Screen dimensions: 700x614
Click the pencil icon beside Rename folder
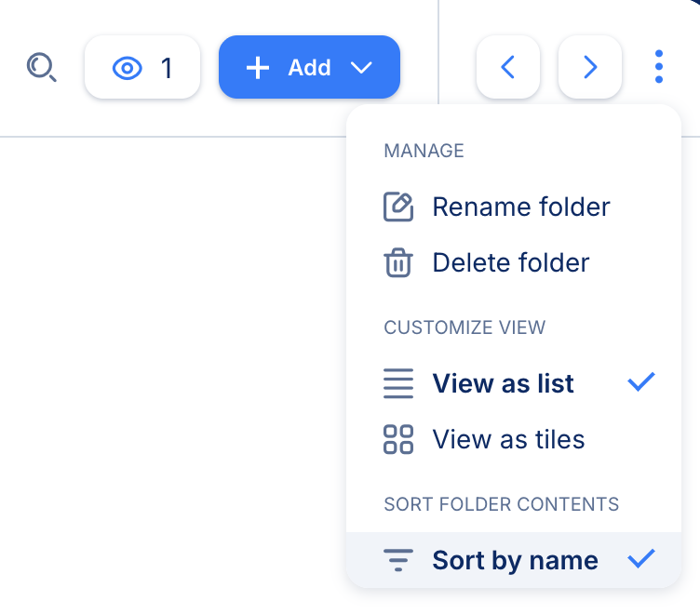point(398,207)
